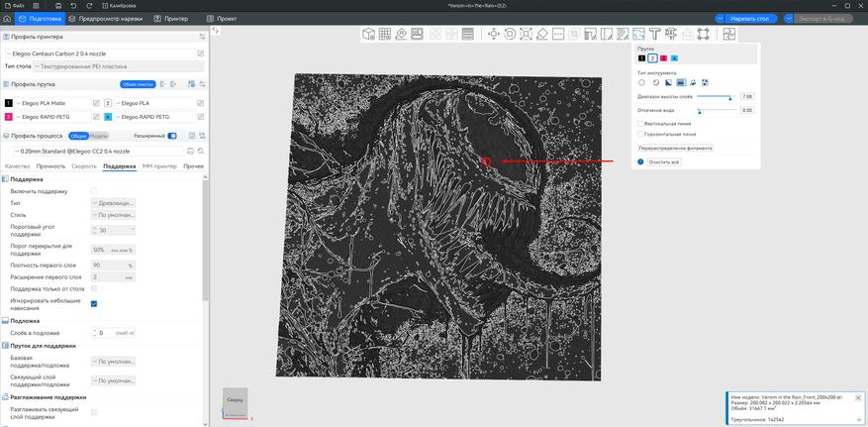Collapse the sidebar with the arrow icon

216,31
